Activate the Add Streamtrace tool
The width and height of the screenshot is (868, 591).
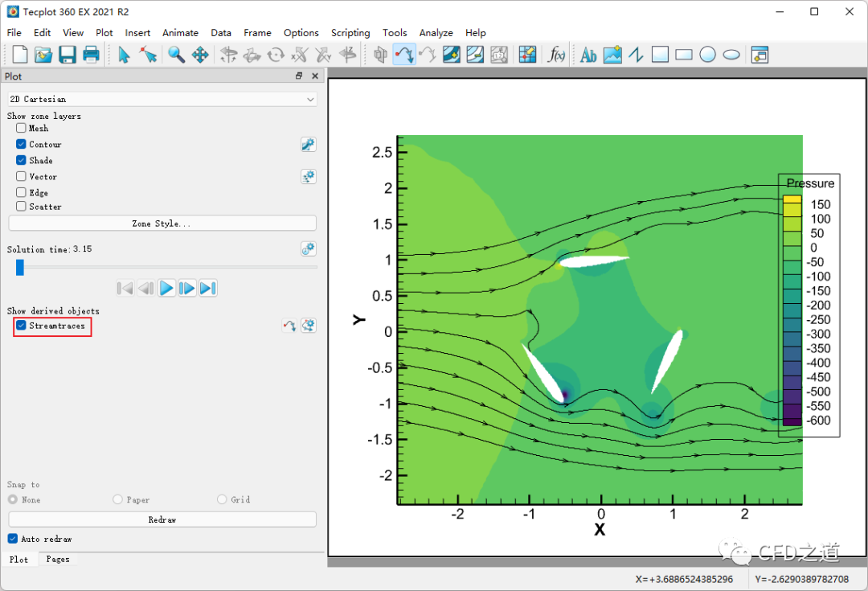click(x=404, y=55)
